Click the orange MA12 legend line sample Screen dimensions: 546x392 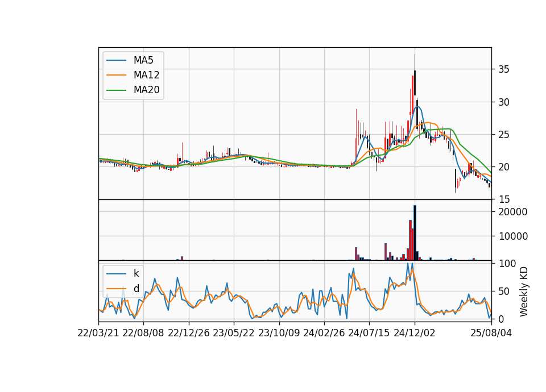pyautogui.click(x=116, y=75)
